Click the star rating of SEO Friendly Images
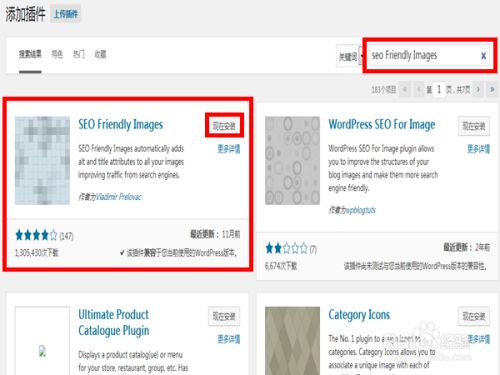500x375 pixels. 36,235
